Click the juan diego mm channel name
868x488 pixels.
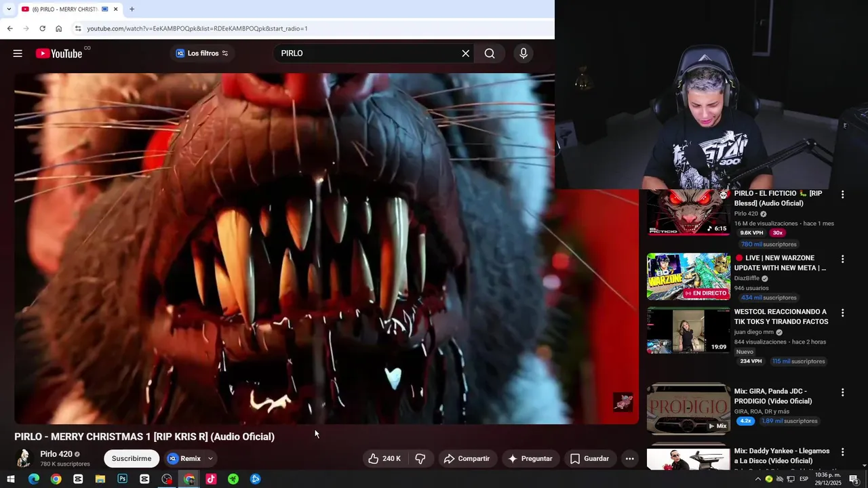pos(754,332)
